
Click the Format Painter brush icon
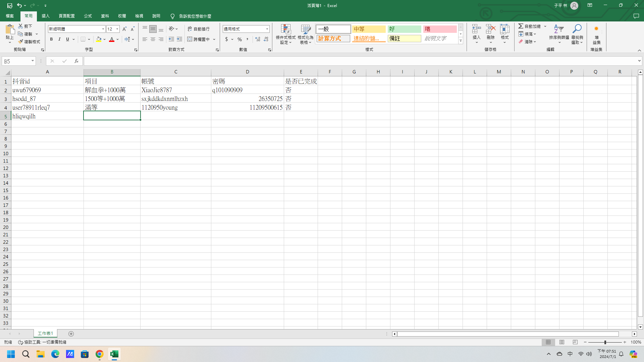tap(20, 42)
